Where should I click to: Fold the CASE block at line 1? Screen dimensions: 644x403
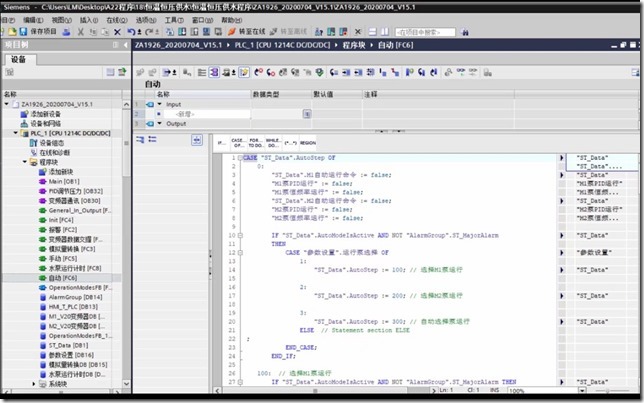[240, 158]
